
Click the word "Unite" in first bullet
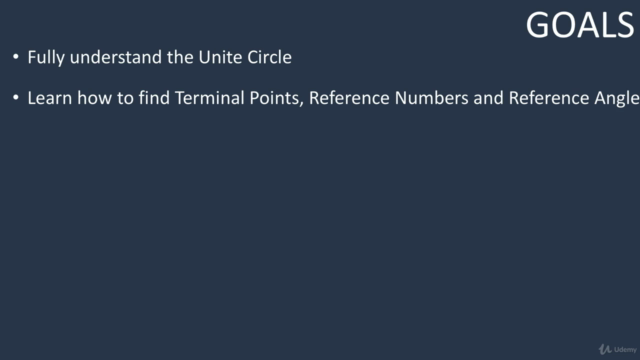click(x=220, y=57)
